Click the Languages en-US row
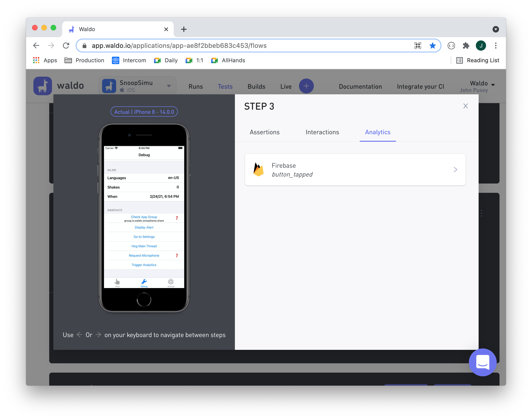532x420 pixels. click(x=144, y=178)
